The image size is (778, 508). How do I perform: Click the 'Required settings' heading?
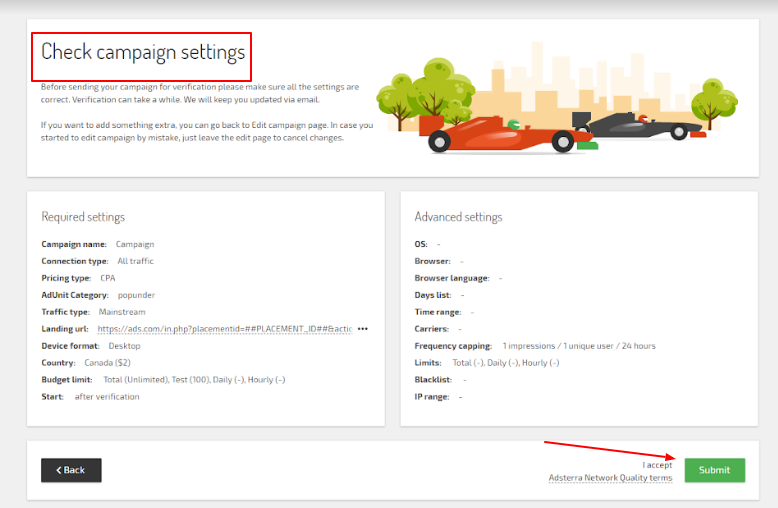(x=83, y=217)
